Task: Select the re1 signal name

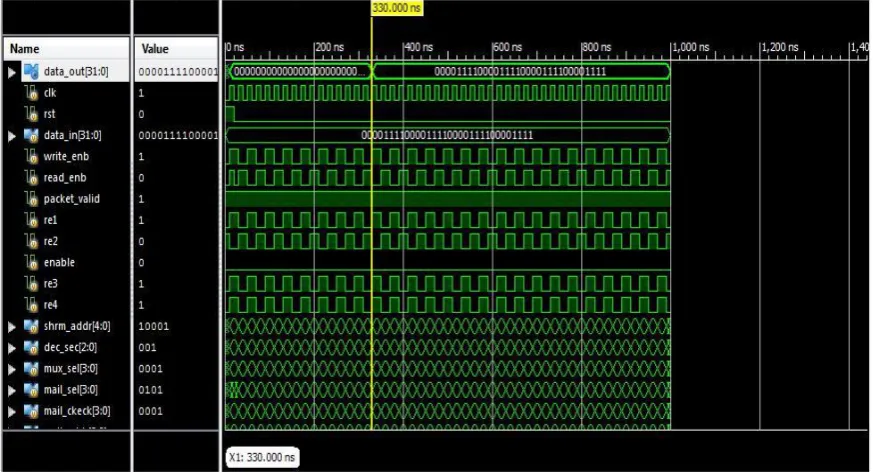Action: tap(50, 220)
